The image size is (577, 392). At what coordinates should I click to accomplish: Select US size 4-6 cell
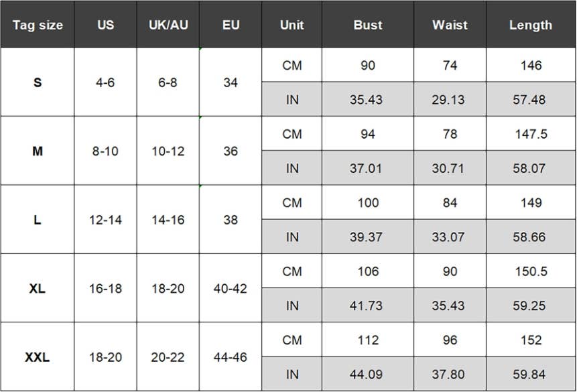click(105, 83)
